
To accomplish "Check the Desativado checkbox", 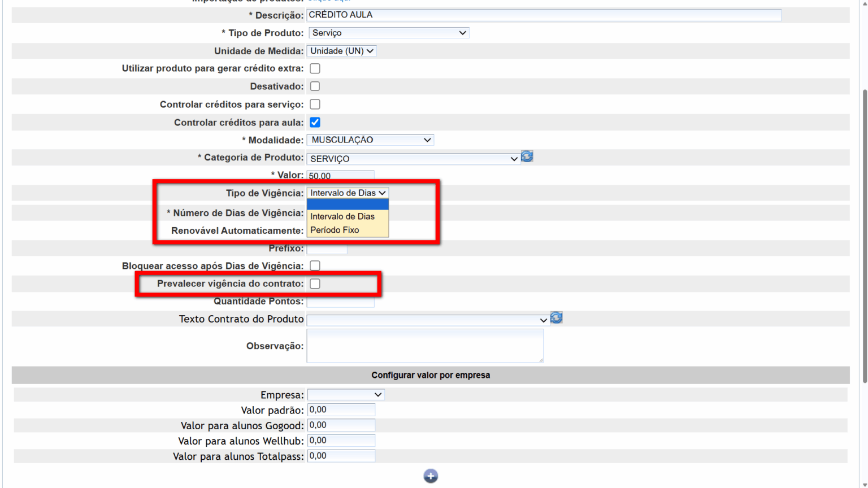I will 315,86.
